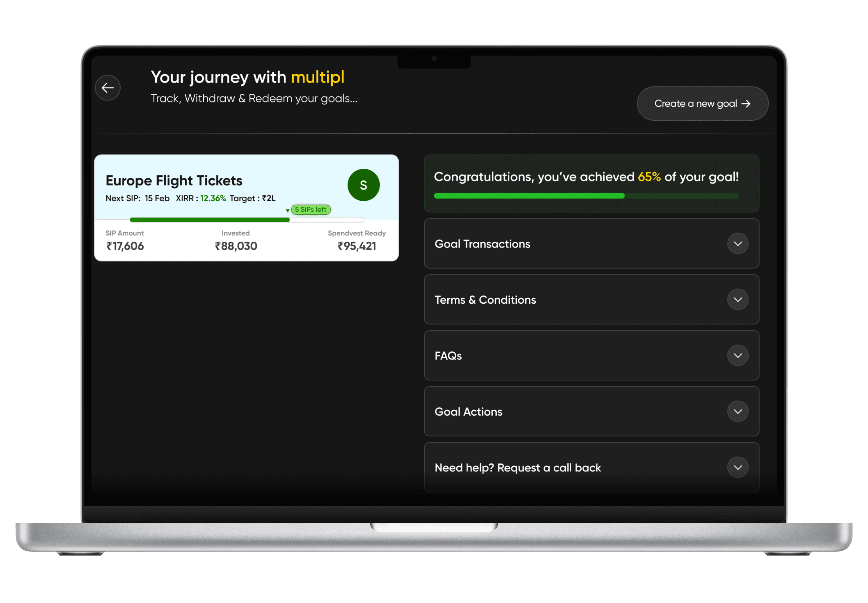The width and height of the screenshot is (868, 603).
Task: Click the 5 SIPs left badge
Action: click(x=311, y=210)
